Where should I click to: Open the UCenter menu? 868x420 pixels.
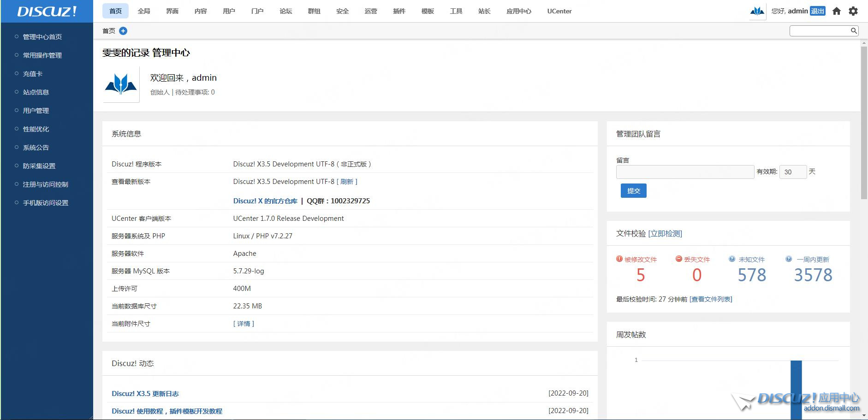[559, 11]
